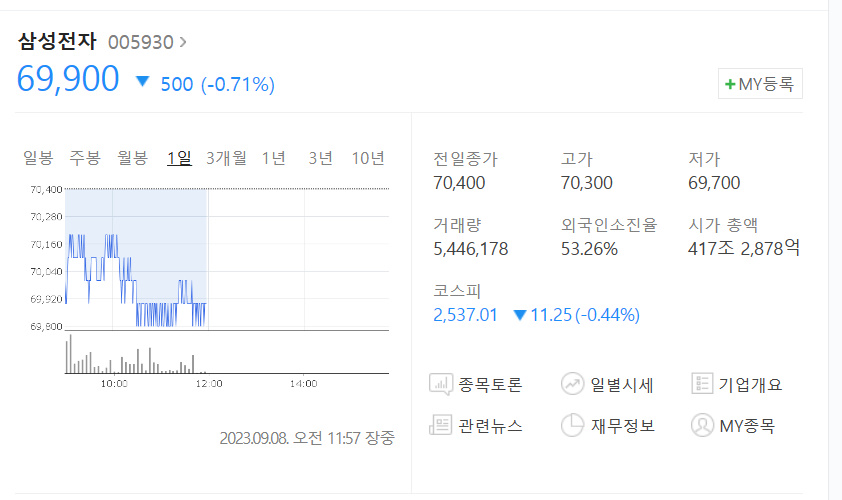Open the 기업개요 link text
842x500 pixels.
pyautogui.click(x=750, y=385)
